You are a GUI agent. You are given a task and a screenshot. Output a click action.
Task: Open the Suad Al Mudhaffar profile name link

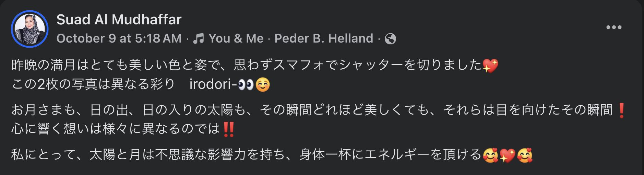(x=119, y=20)
